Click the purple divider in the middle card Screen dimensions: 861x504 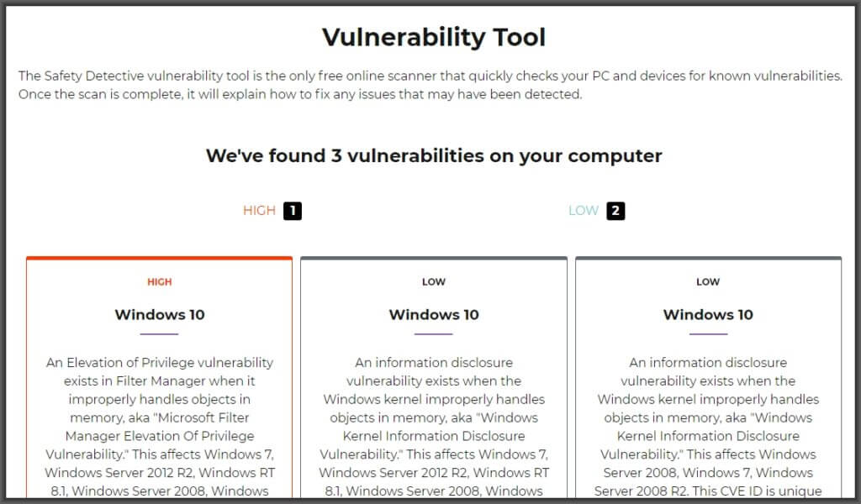point(434,334)
